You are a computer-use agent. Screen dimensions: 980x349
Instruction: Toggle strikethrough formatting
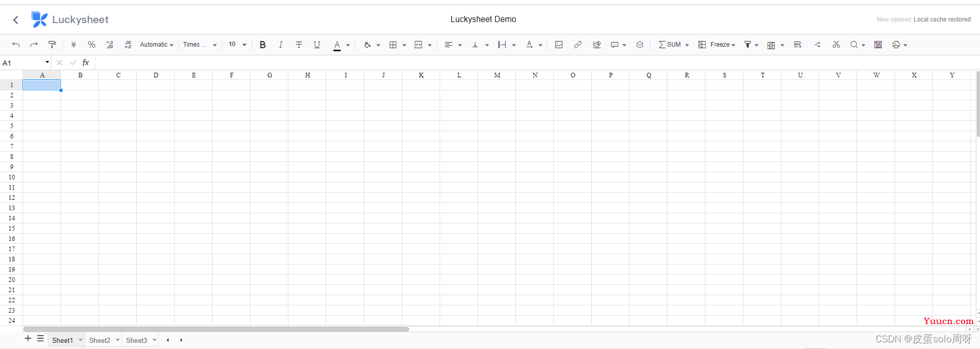click(299, 45)
